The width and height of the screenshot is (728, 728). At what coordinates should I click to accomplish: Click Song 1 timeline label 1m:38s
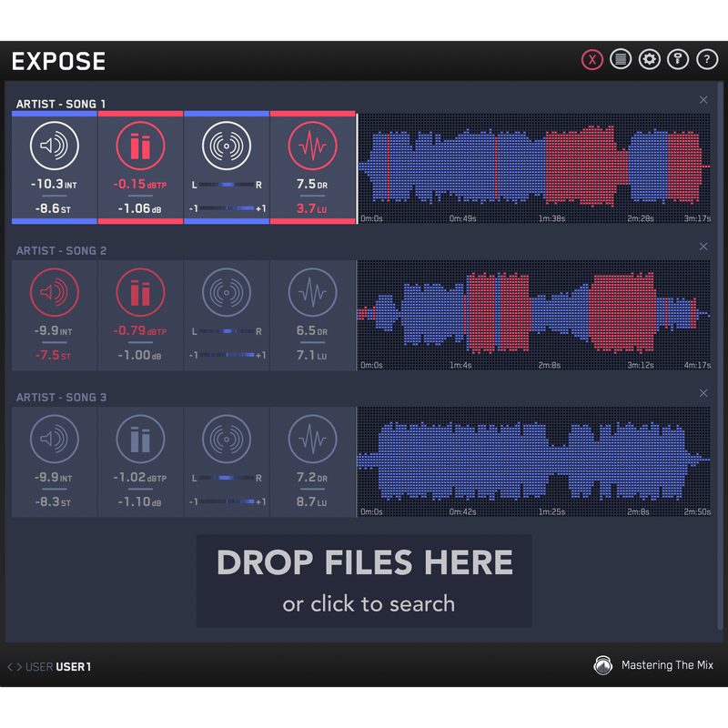551,218
